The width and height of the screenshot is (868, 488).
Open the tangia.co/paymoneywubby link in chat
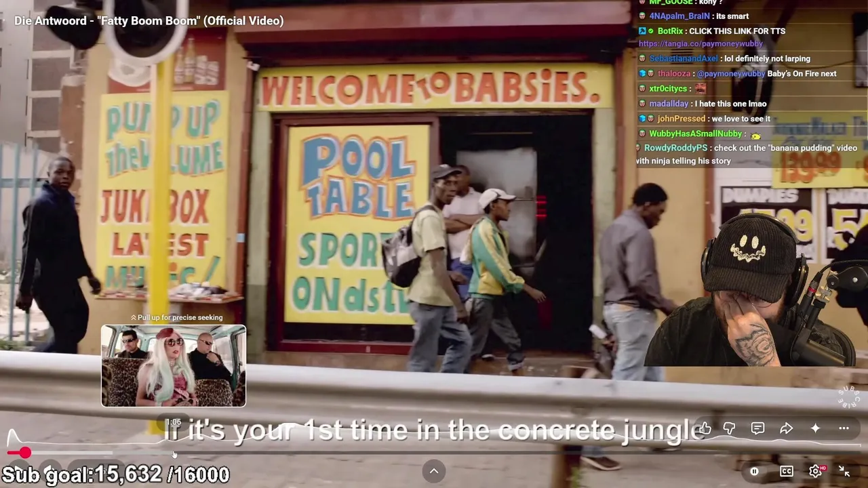pyautogui.click(x=701, y=43)
